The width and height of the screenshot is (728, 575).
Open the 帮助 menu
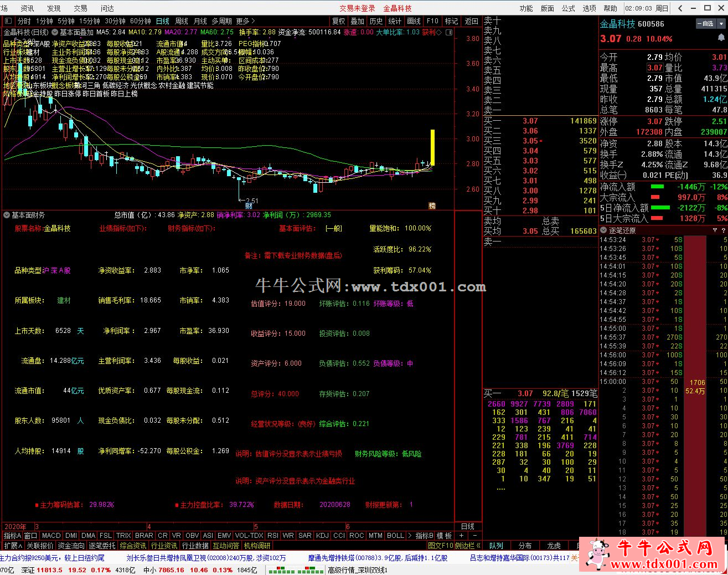[x=610, y=8]
